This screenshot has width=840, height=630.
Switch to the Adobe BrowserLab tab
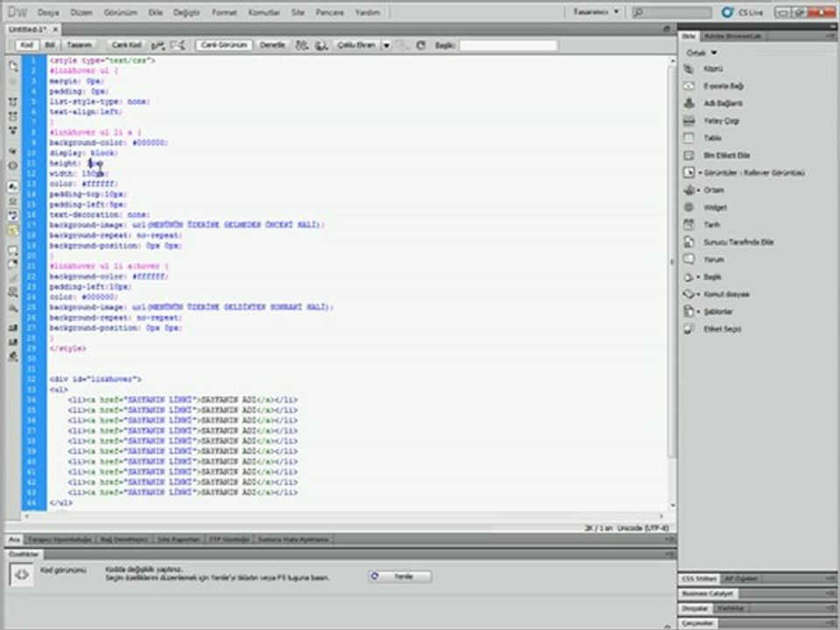pos(733,36)
